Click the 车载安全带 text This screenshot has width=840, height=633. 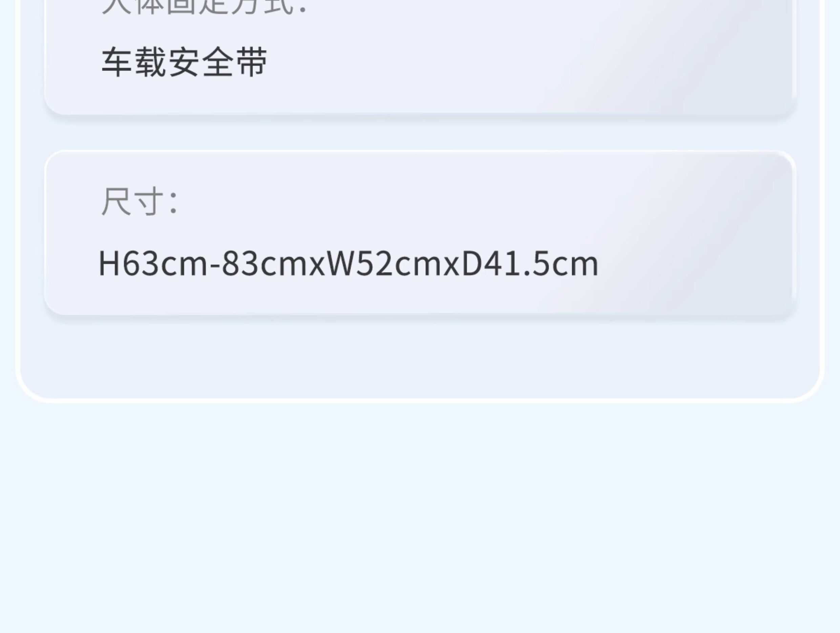(x=184, y=62)
